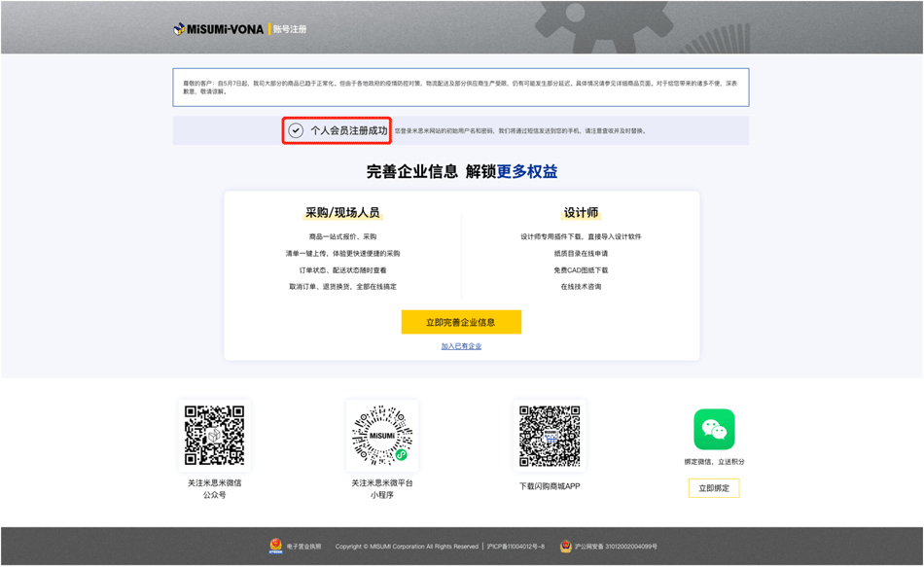Click the green WeChat icon
The image size is (924, 567).
(714, 429)
